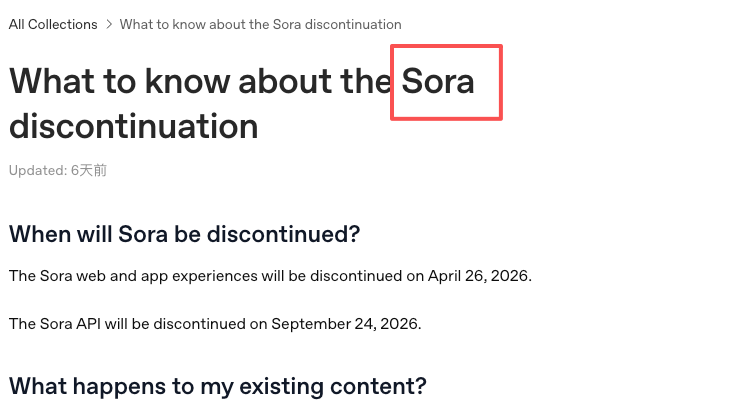Click the word discontinuation in the main heading
This screenshot has width=747, height=401.
[x=133, y=127]
